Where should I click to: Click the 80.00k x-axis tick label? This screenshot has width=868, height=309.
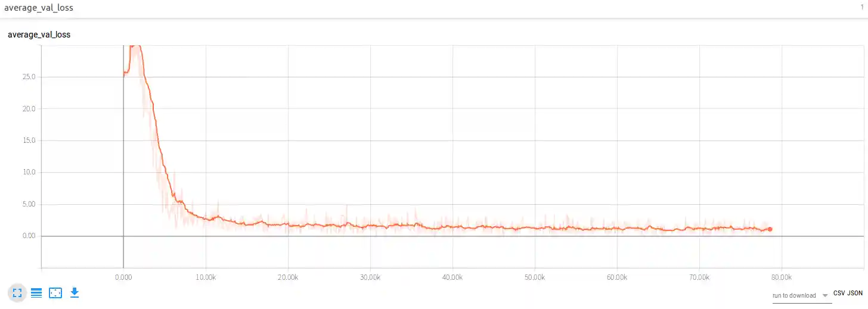pyautogui.click(x=782, y=277)
